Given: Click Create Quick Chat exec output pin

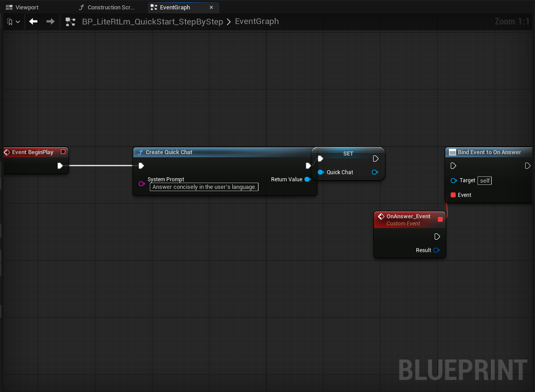Looking at the screenshot, I should 308,166.
